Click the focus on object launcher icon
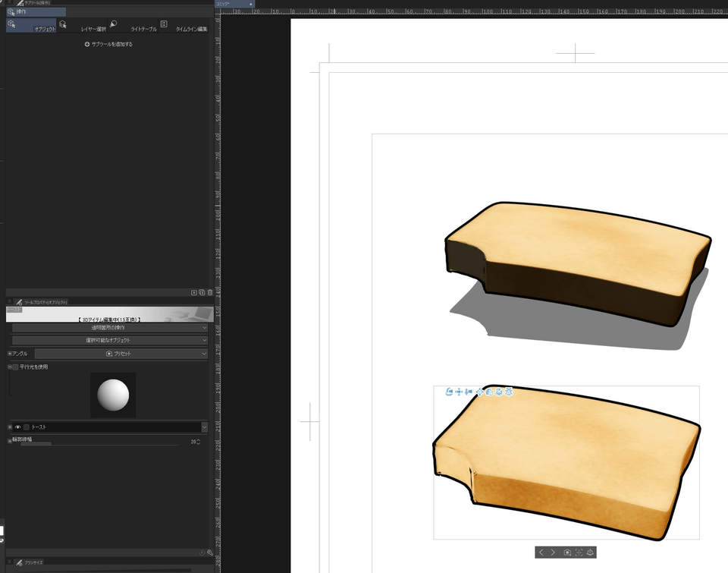Screen dimensions: 728x573 tap(579, 552)
